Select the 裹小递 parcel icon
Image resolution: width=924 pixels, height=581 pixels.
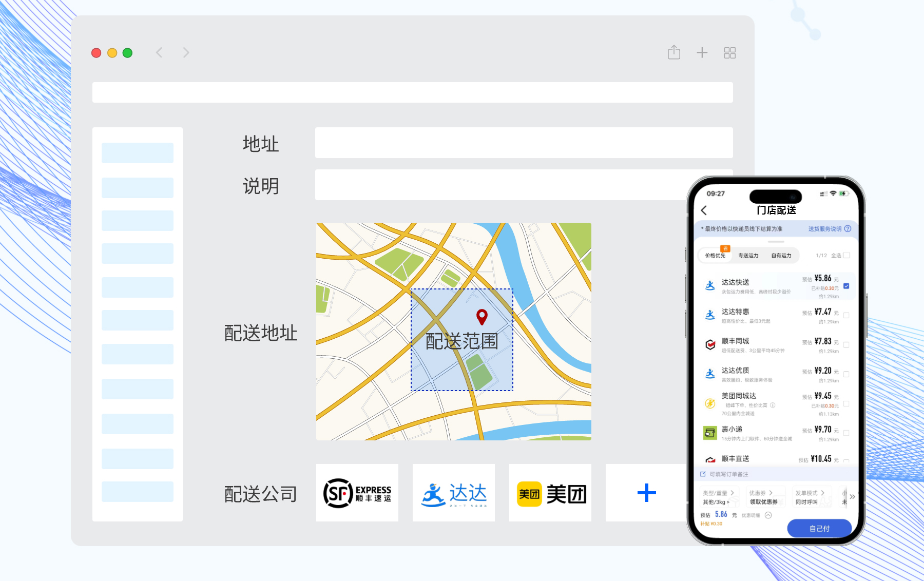coord(710,433)
